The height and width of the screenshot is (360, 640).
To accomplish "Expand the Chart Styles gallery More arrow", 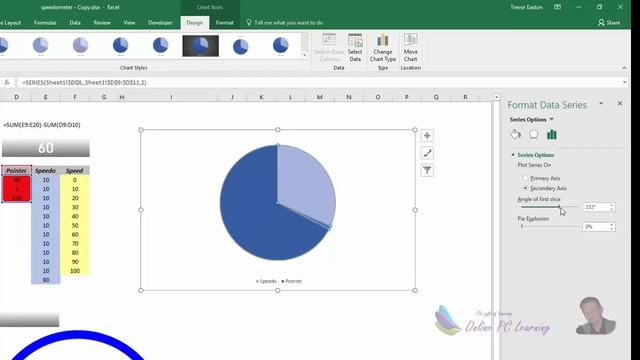I will click(304, 55).
